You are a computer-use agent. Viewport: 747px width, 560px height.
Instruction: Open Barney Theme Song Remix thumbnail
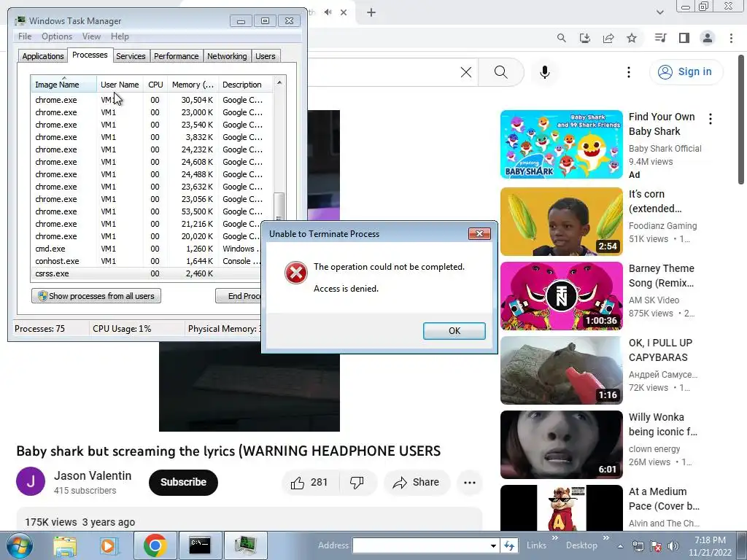tap(562, 296)
